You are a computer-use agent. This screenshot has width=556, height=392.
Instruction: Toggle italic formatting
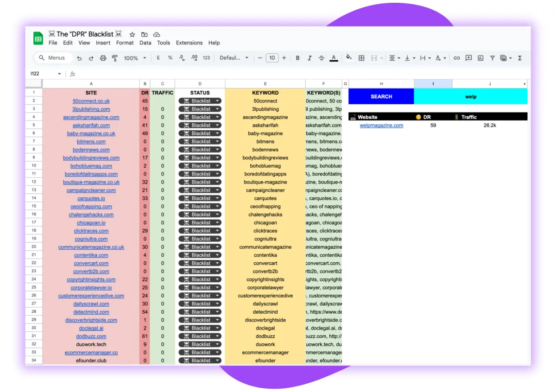(310, 58)
